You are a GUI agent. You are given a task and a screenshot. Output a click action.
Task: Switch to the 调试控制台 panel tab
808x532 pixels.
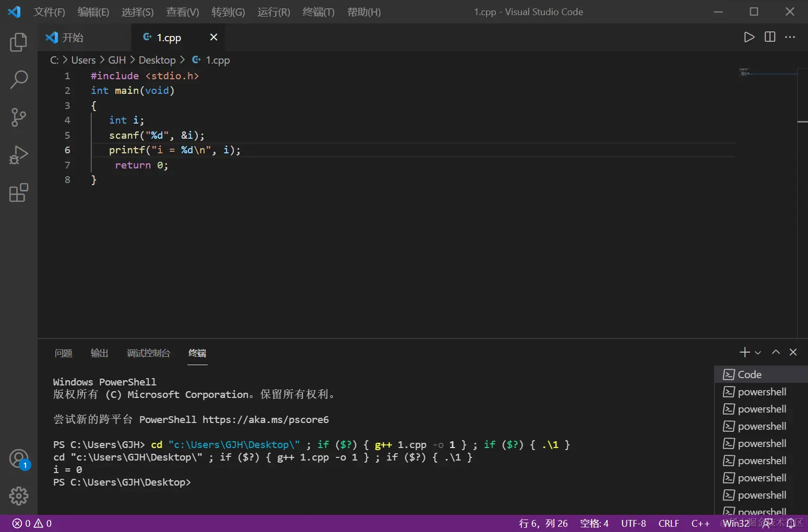click(149, 353)
